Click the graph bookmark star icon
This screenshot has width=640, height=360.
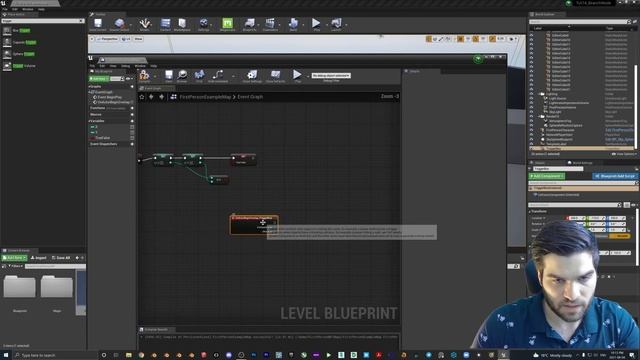click(142, 97)
